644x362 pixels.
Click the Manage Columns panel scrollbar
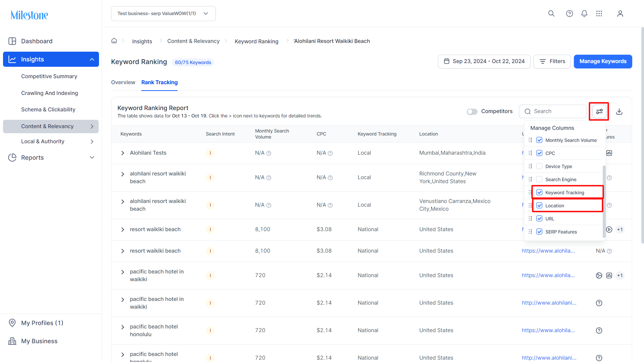tap(604, 201)
